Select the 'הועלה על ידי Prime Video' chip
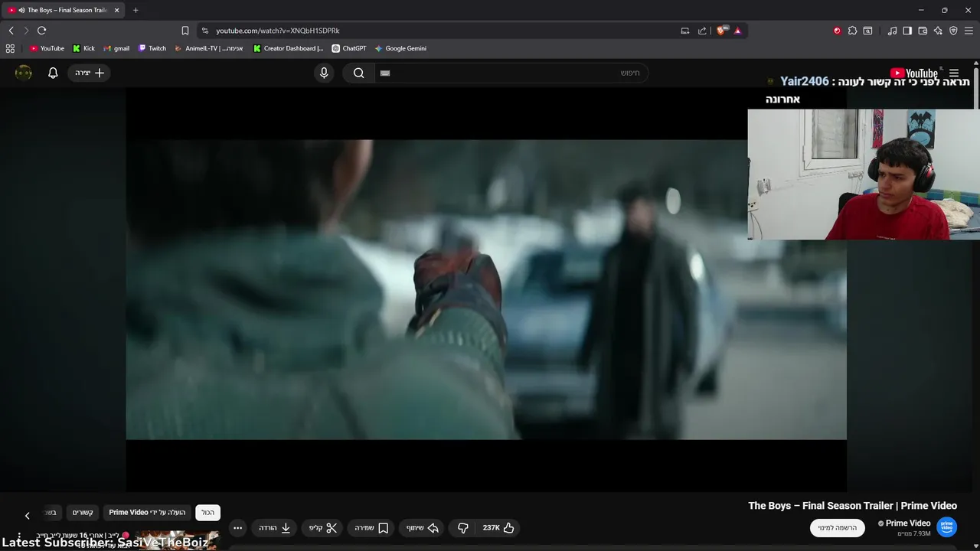Viewport: 980px width, 551px height. (x=147, y=513)
